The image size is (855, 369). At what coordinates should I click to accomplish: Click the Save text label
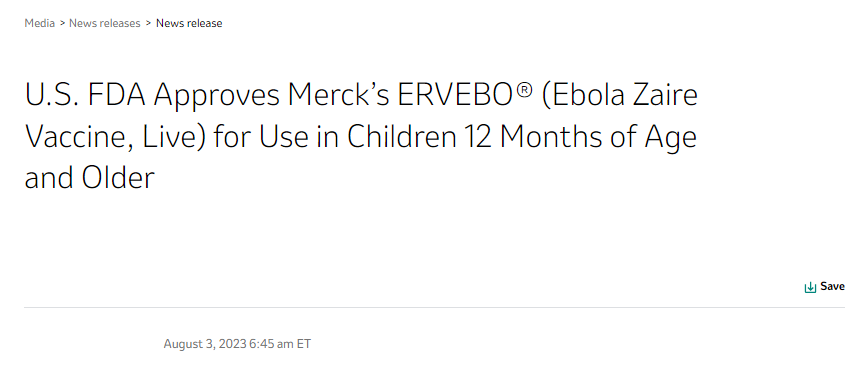[x=832, y=286]
